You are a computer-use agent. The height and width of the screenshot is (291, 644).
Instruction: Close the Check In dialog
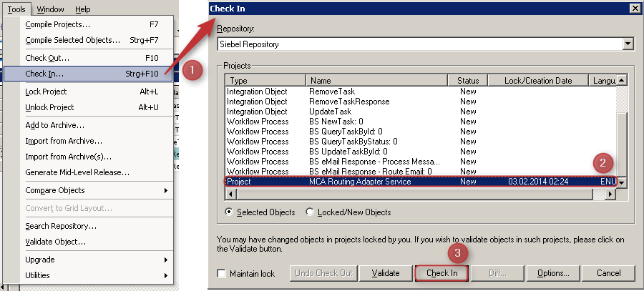pyautogui.click(x=635, y=8)
